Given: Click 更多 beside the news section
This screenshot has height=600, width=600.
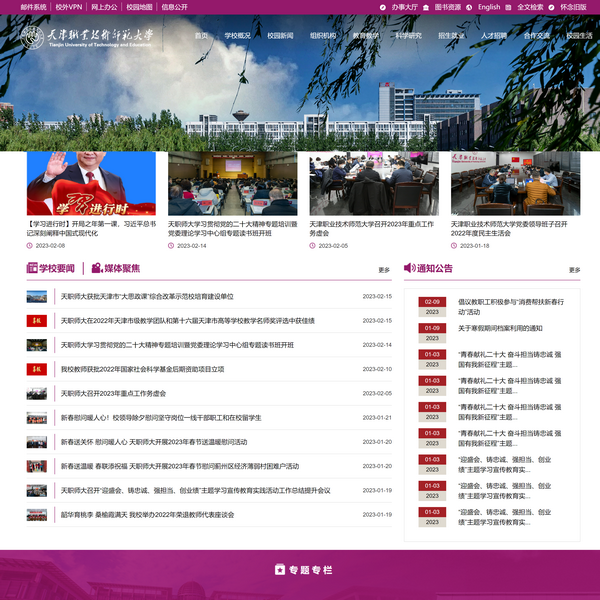Looking at the screenshot, I should pos(384,270).
